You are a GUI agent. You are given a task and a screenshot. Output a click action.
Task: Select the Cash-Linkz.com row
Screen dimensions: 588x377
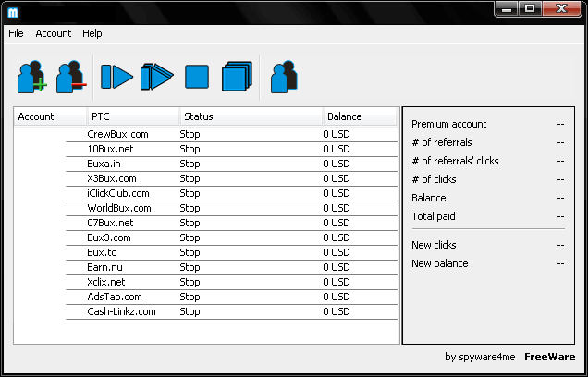coord(231,311)
